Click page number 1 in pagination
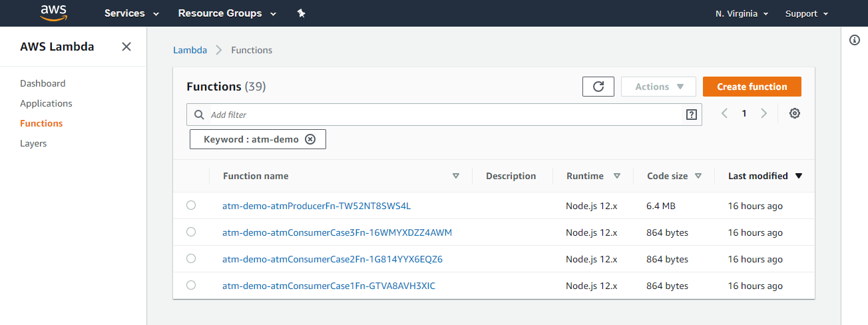The height and width of the screenshot is (325, 868). pyautogui.click(x=744, y=113)
